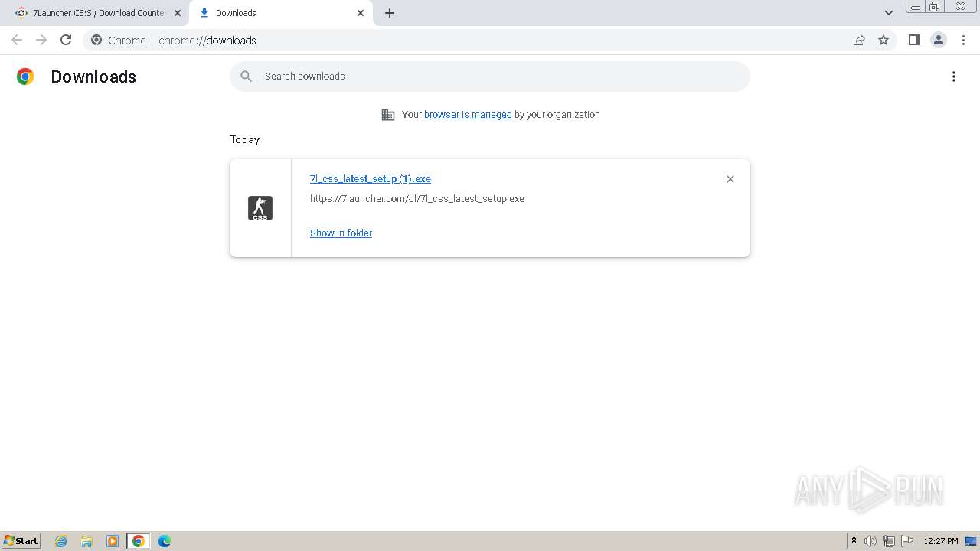Screen dimensions: 980x551
Task: Click the search magnifier icon
Action: click(247, 76)
